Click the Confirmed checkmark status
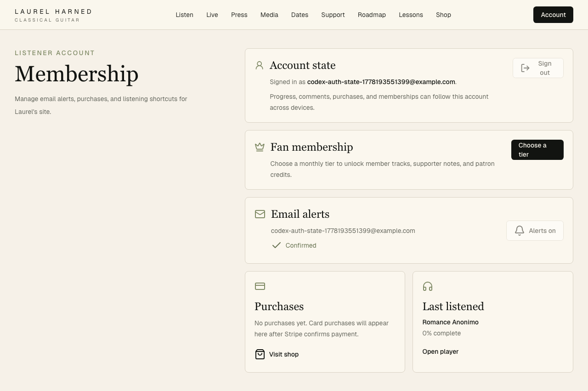 [294, 245]
